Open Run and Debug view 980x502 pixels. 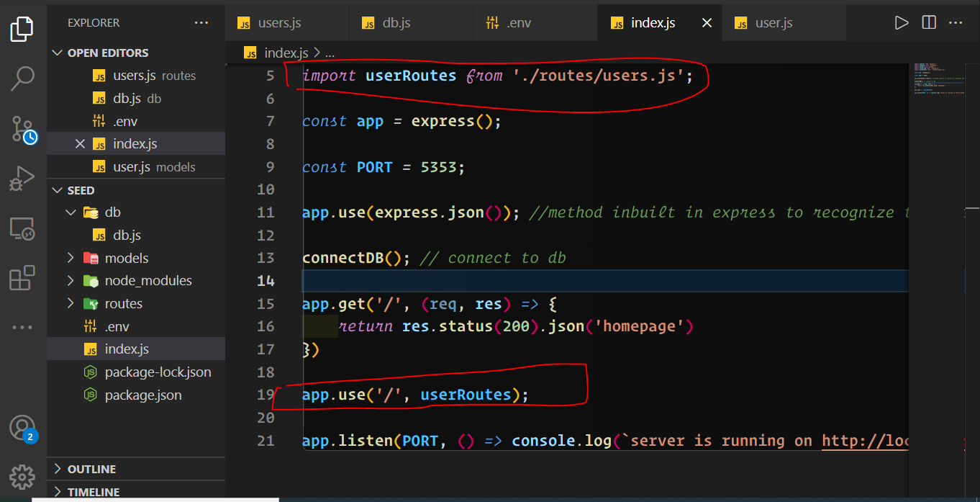(x=22, y=178)
